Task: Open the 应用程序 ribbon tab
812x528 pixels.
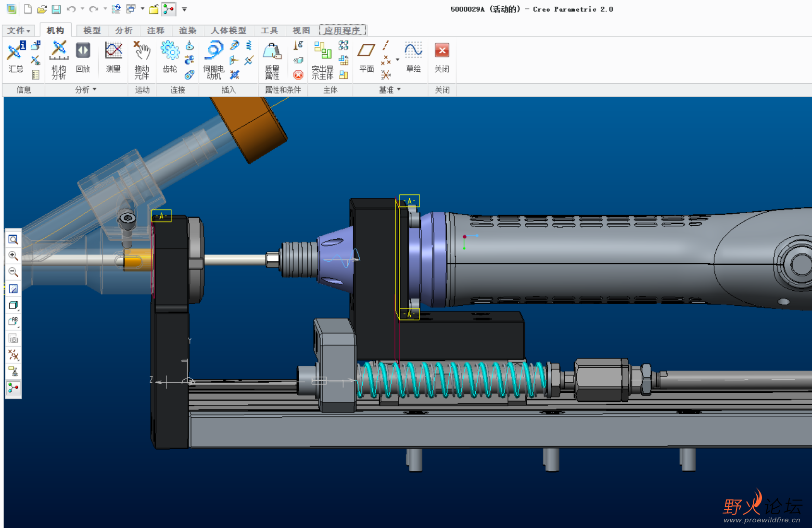Action: 343,30
